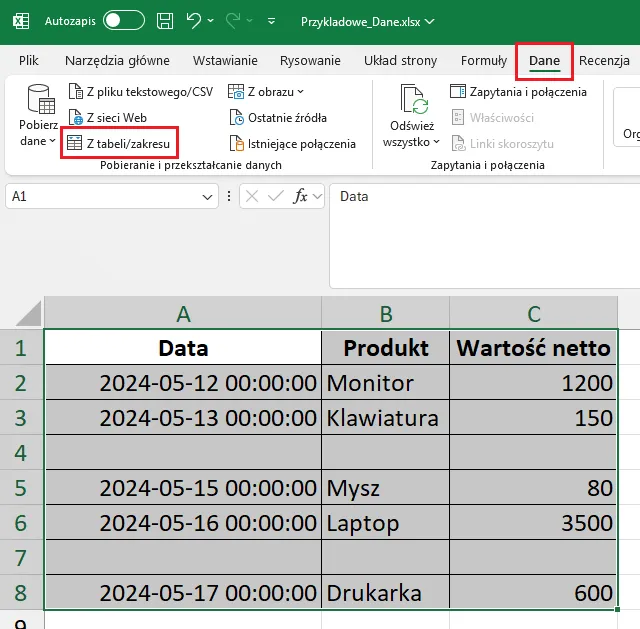Click the Undo arrow icon

pyautogui.click(x=195, y=20)
